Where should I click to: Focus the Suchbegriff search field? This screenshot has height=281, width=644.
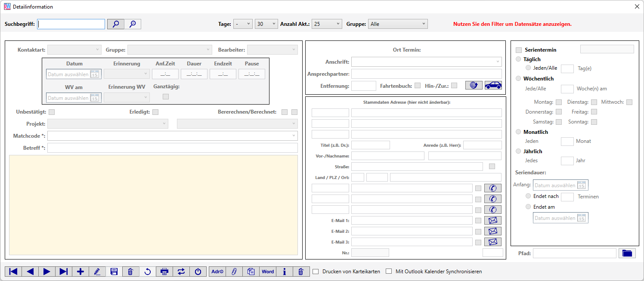coord(71,24)
